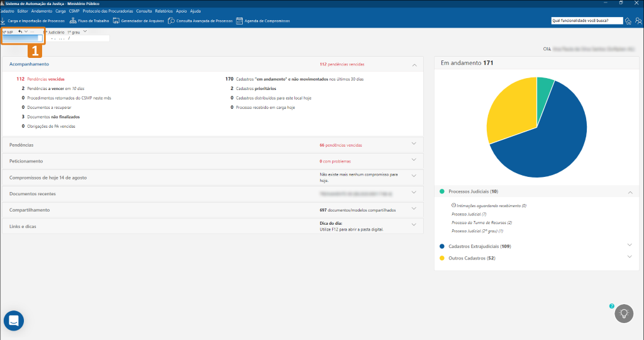Launch Gerenciador de Arquivos from the toolbar

(x=117, y=21)
